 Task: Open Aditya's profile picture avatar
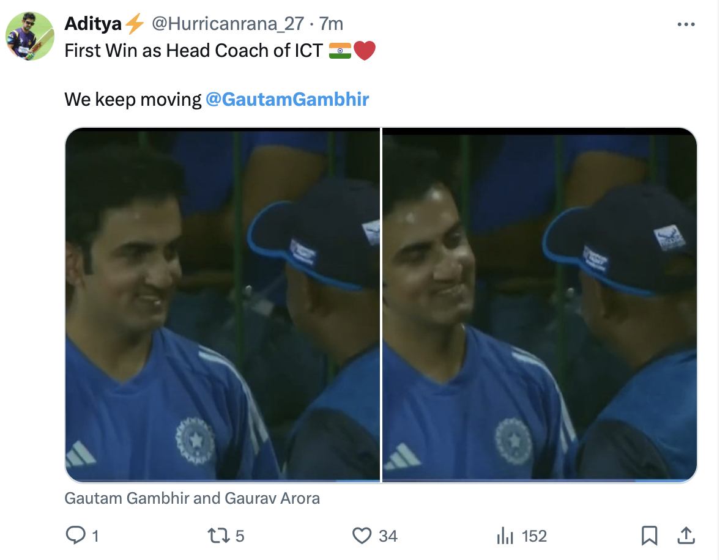[x=31, y=35]
